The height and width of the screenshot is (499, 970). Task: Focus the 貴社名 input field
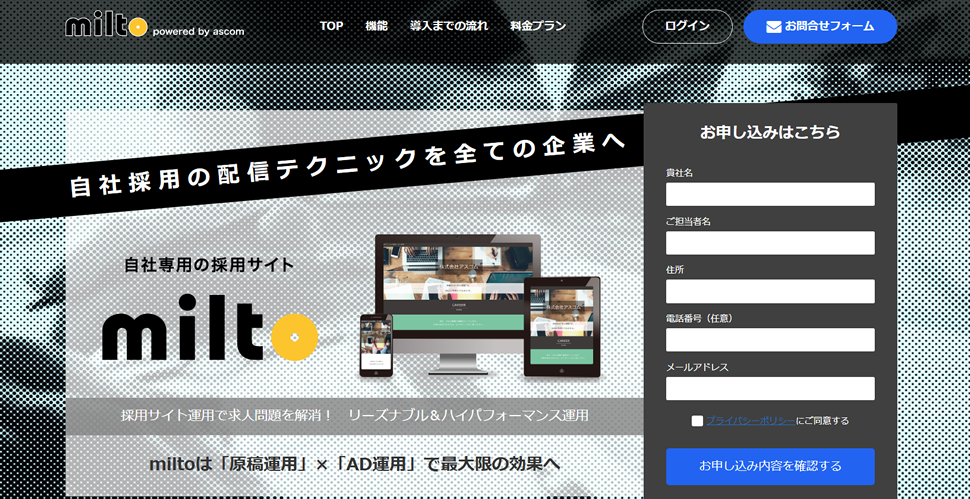coord(770,194)
